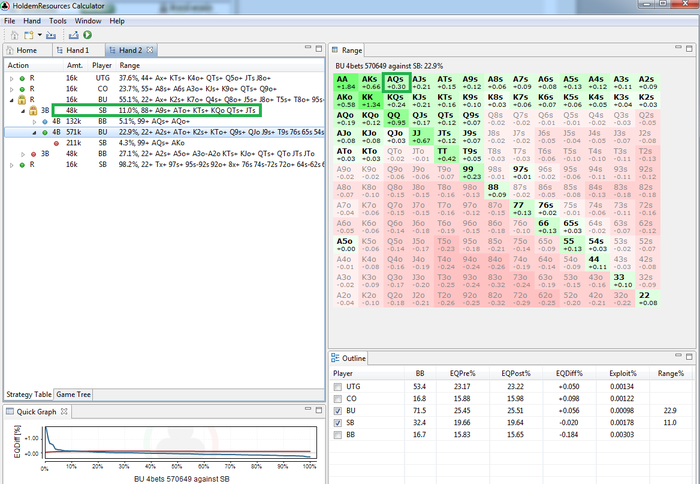700x484 pixels.
Task: Click the JJ cell in the range grid
Action: [x=421, y=137]
